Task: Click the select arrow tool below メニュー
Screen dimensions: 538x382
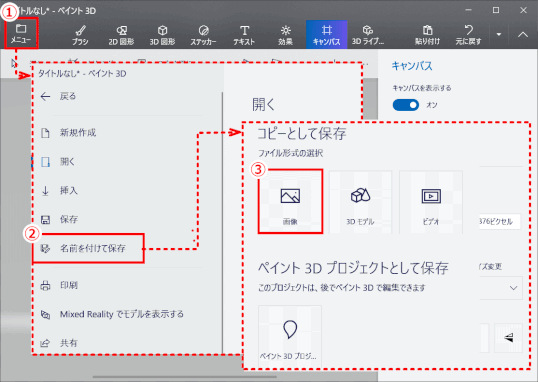Action: (14, 63)
